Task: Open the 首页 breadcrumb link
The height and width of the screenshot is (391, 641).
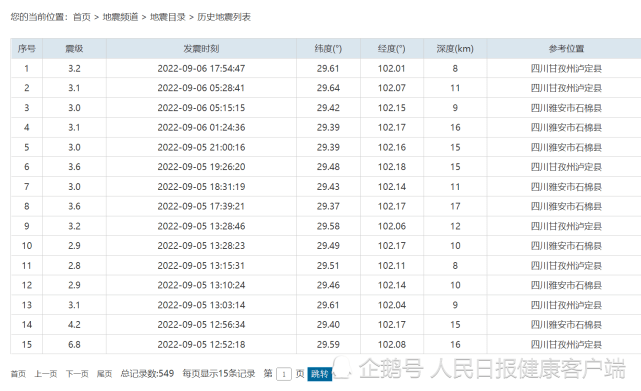Action: pos(81,17)
